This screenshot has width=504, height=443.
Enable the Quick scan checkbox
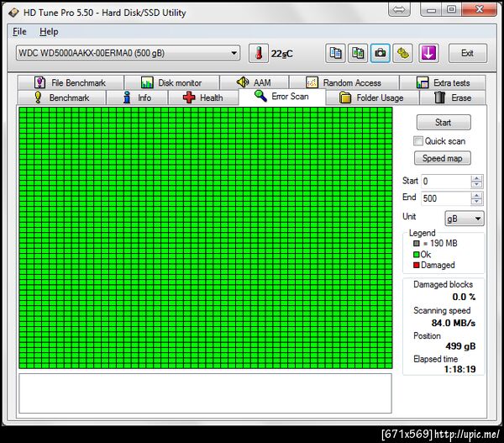coord(417,141)
